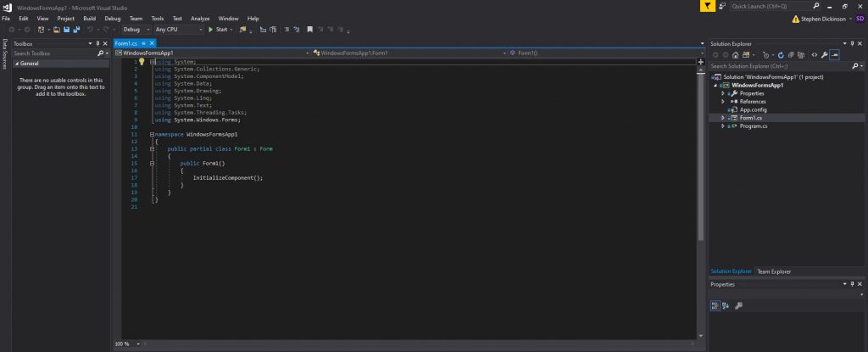Click the Stephen Dickinson account name

tap(823, 19)
